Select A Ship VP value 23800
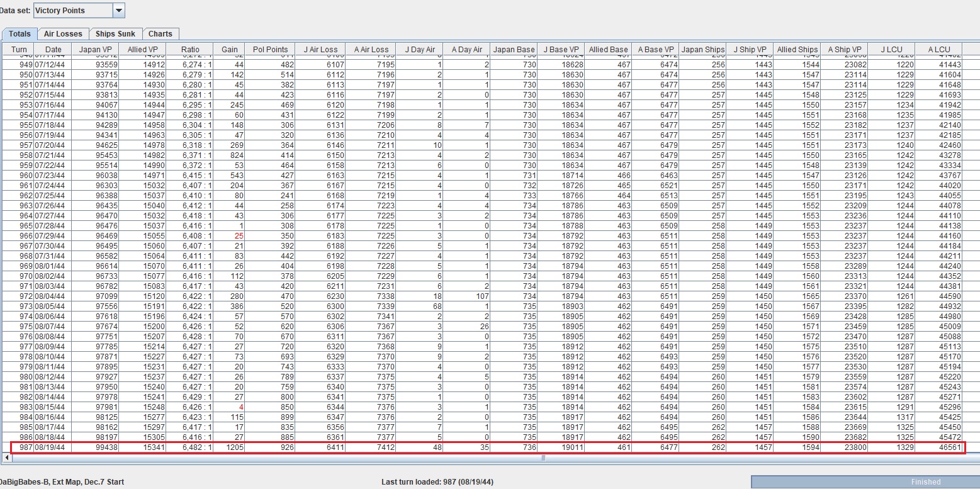 click(x=855, y=447)
